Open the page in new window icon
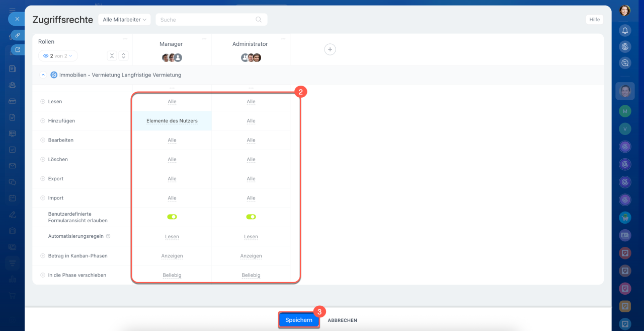Screen dimensions: 644x331 [x=18, y=50]
